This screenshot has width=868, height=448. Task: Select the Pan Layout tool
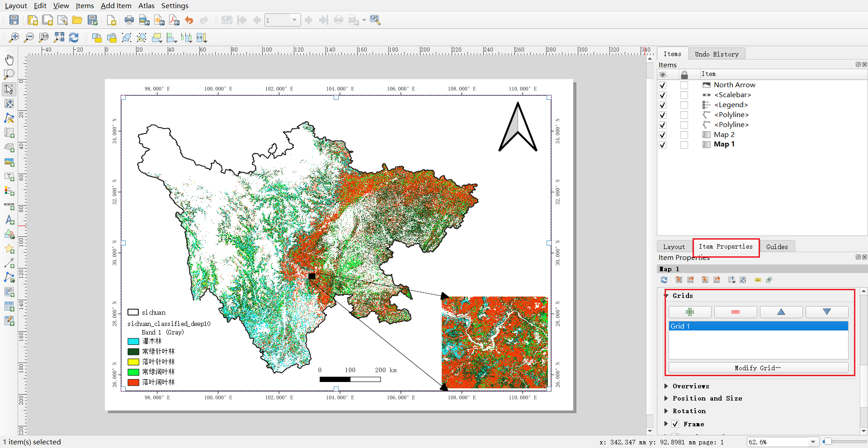[x=9, y=60]
